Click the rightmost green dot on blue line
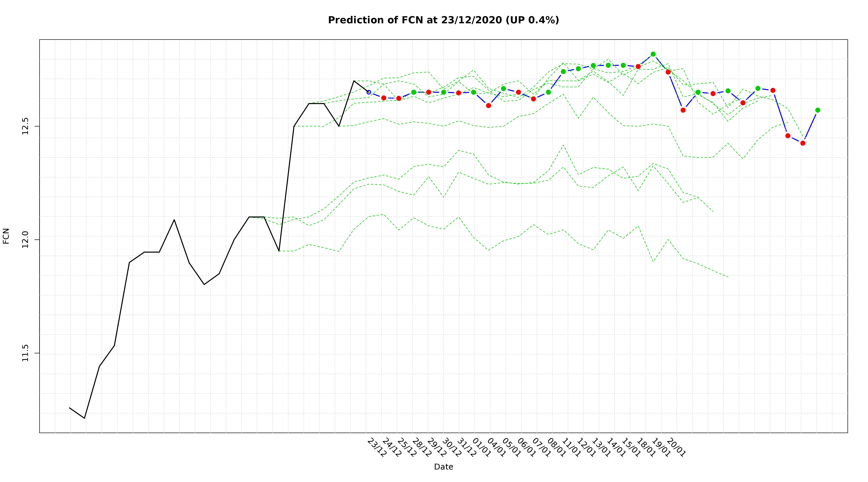The width and height of the screenshot is (868, 482). coord(818,110)
